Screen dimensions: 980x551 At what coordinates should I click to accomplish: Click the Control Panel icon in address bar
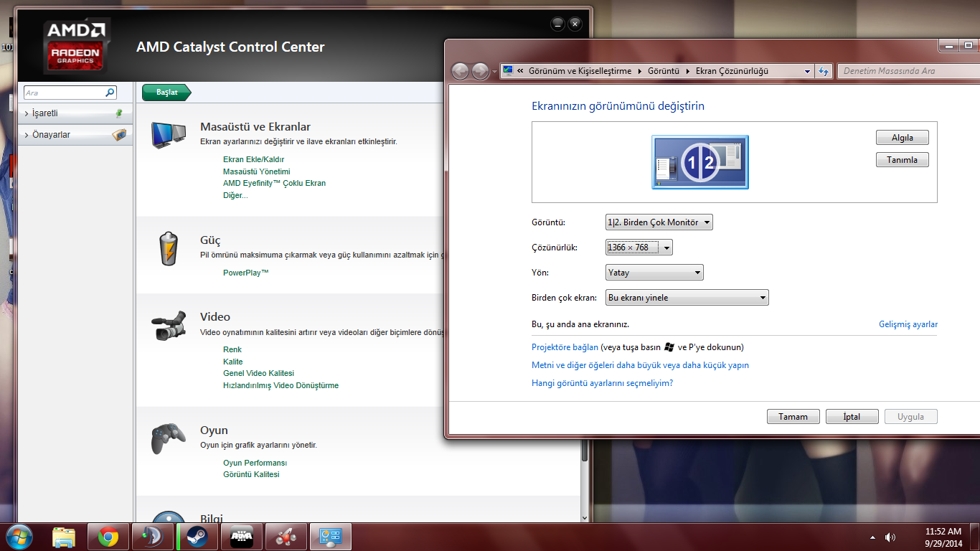pyautogui.click(x=508, y=70)
